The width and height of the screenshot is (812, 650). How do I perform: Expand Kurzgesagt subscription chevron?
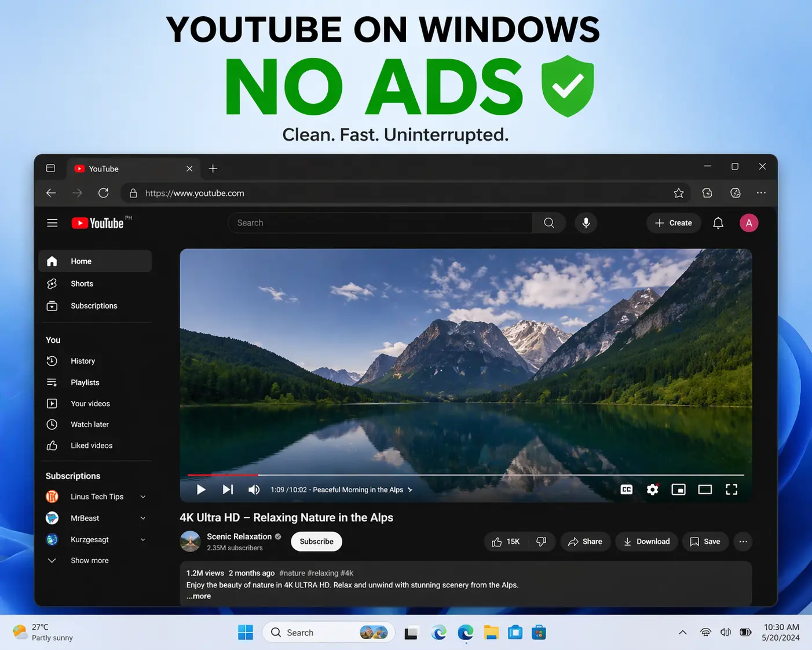point(143,540)
